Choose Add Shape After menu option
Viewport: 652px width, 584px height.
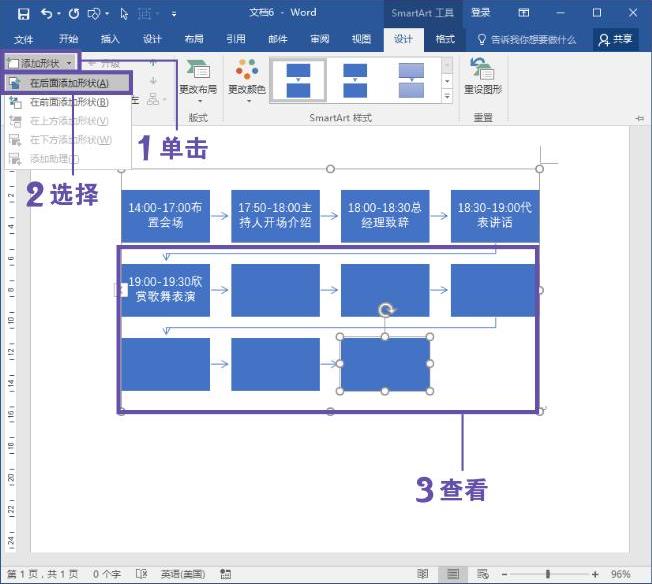[68, 83]
